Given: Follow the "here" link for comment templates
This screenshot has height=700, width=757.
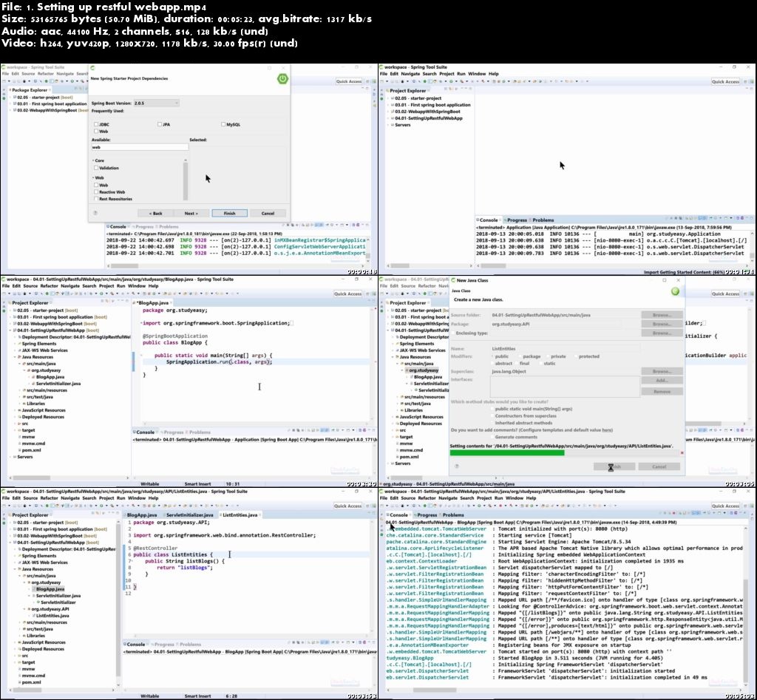Looking at the screenshot, I should 607,430.
